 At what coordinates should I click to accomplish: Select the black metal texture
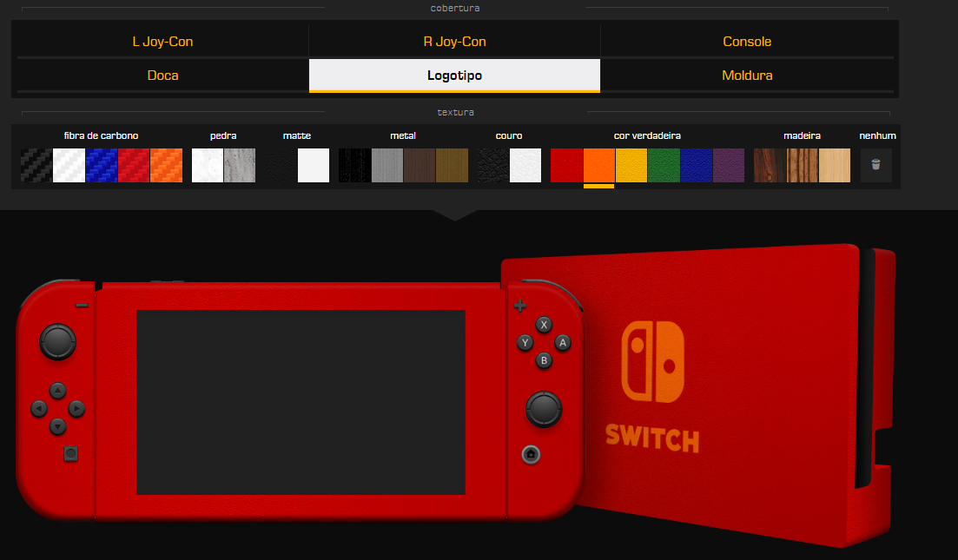tap(354, 166)
